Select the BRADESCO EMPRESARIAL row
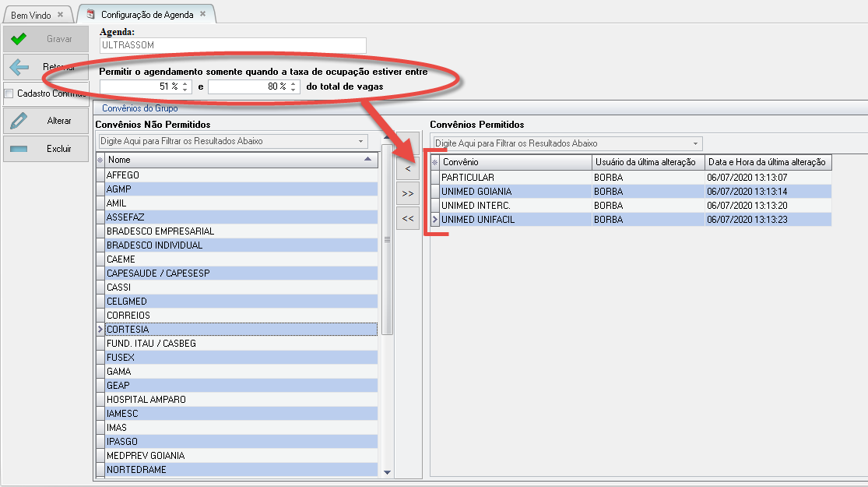The height and width of the screenshot is (487, 868). (x=160, y=231)
